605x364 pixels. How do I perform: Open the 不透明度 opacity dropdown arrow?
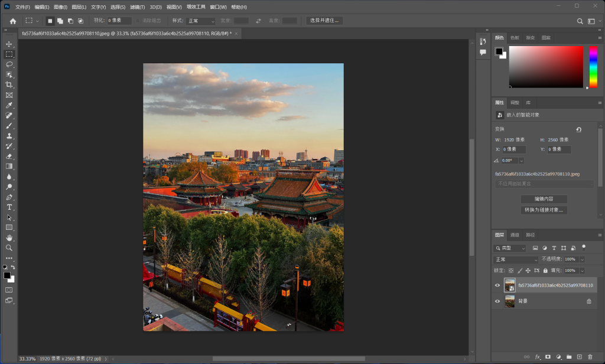pos(582,259)
